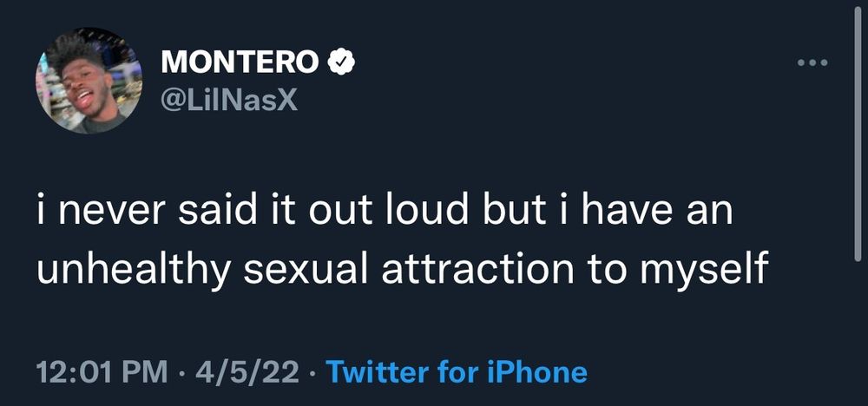868x406 pixels.
Task: Click the MONTERO display name
Action: pyautogui.click(x=240, y=62)
